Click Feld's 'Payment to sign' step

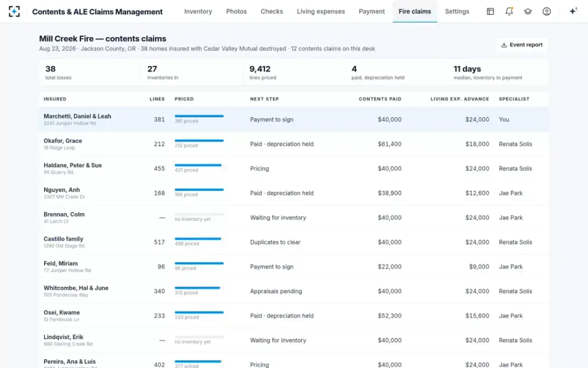271,267
